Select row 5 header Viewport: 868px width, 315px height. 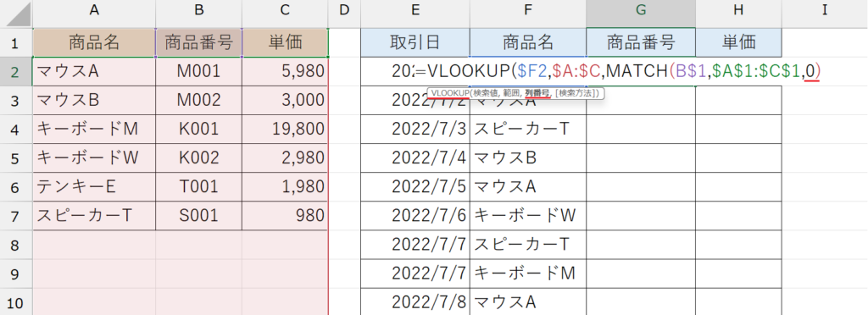click(x=16, y=157)
